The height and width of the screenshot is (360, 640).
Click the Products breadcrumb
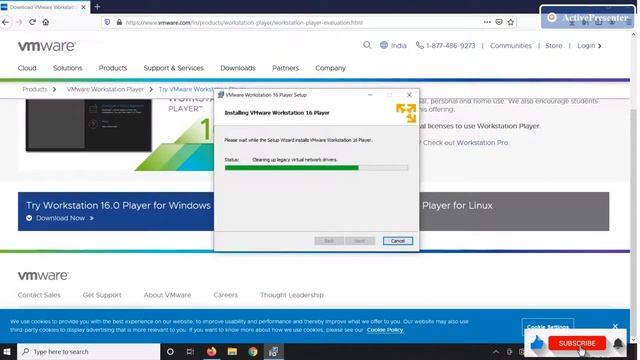35,89
